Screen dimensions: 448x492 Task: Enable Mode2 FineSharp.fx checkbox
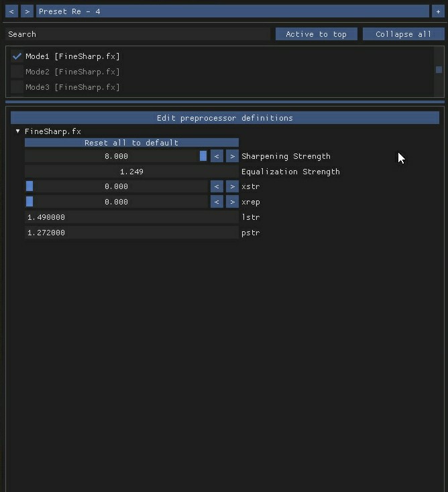pos(17,72)
